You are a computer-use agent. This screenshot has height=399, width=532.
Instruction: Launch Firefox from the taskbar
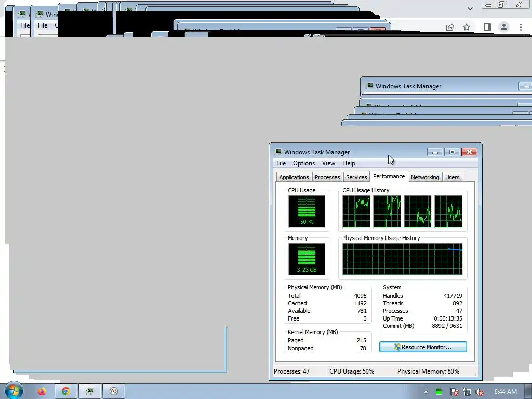pos(42,392)
